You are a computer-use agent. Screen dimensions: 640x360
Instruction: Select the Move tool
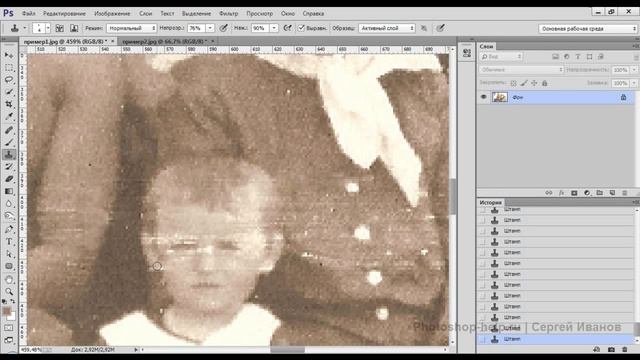tap(9, 55)
